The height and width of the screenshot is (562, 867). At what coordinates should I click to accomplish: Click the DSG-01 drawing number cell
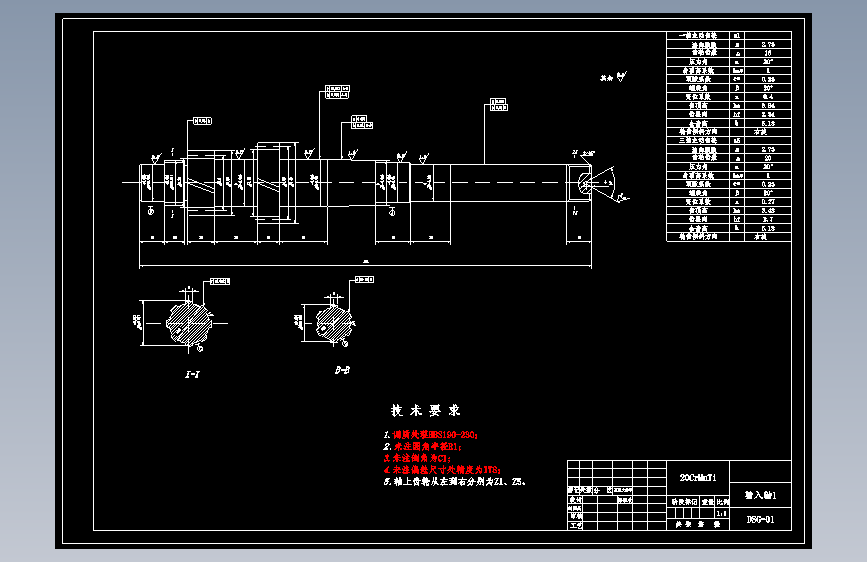click(x=760, y=519)
